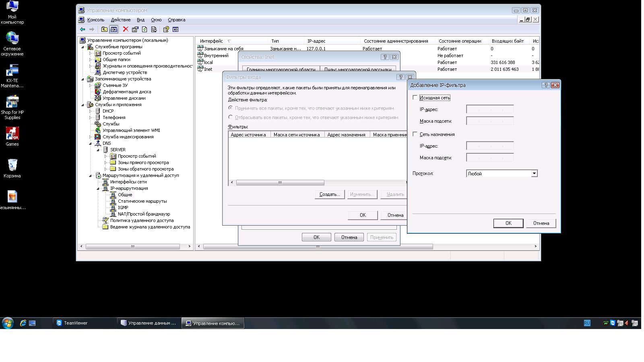Click the Export list toolbar icon

coord(154,29)
